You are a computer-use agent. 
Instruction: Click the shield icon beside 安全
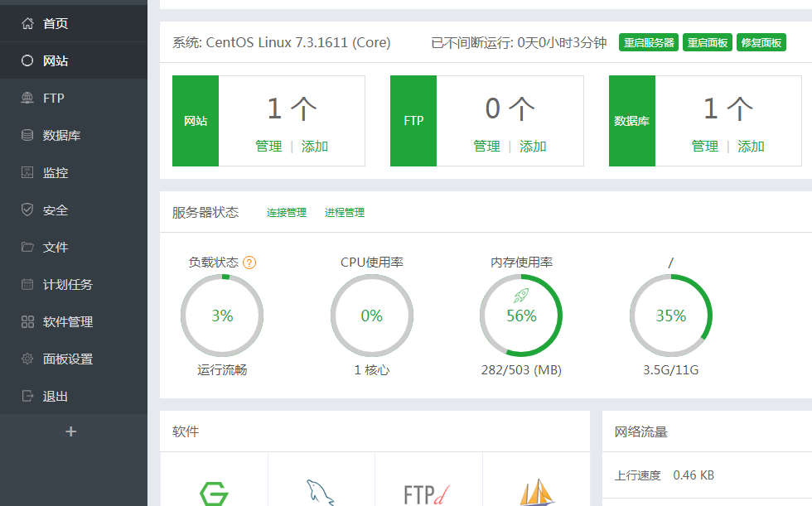coord(27,210)
